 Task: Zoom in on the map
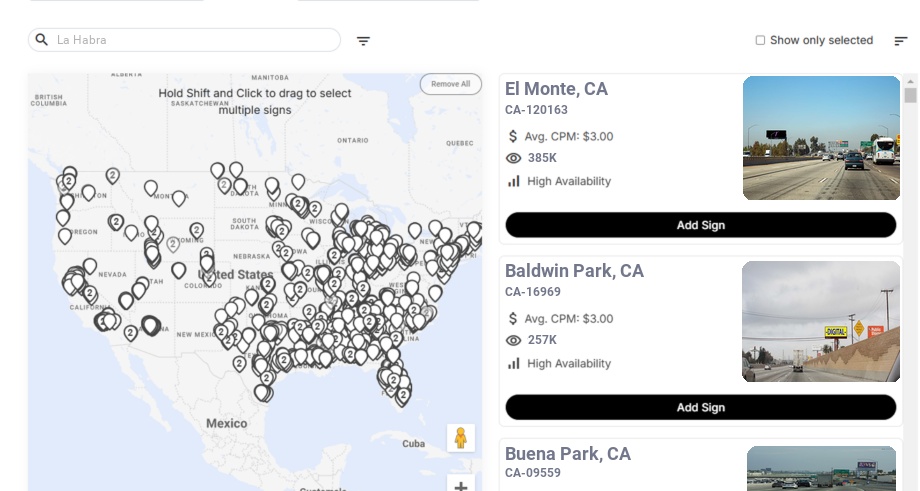460,486
